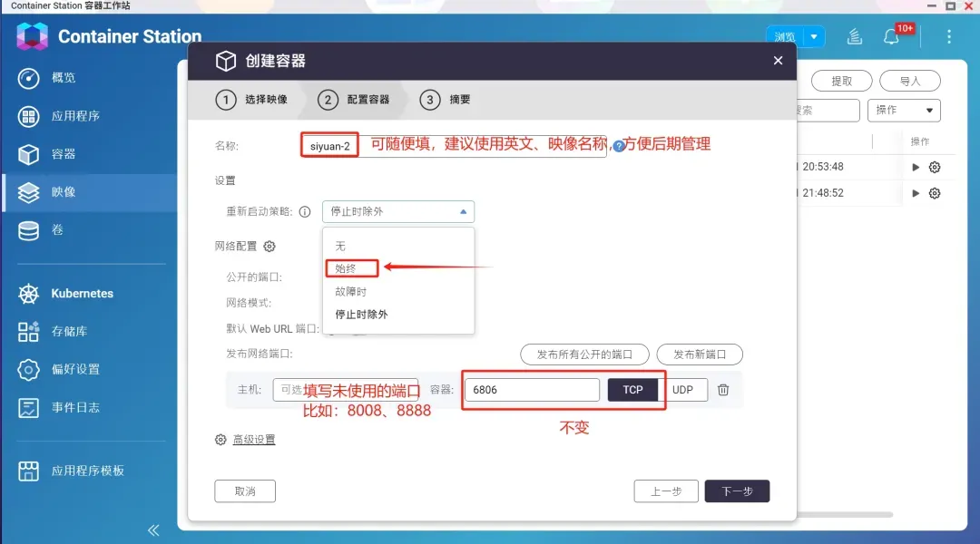Close the 创建容器 dialog
The height and width of the screenshot is (544, 980).
[x=778, y=61]
